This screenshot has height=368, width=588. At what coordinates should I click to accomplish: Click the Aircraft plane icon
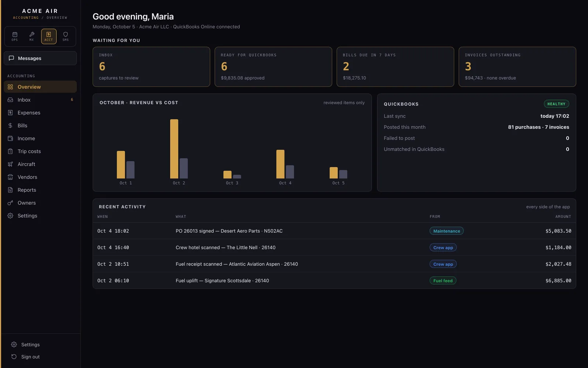10,164
